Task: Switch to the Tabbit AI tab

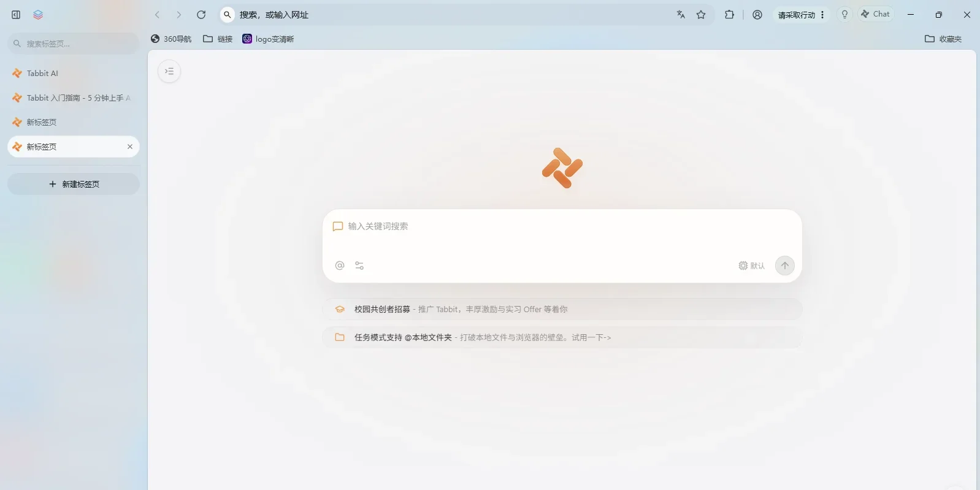Action: (x=74, y=73)
